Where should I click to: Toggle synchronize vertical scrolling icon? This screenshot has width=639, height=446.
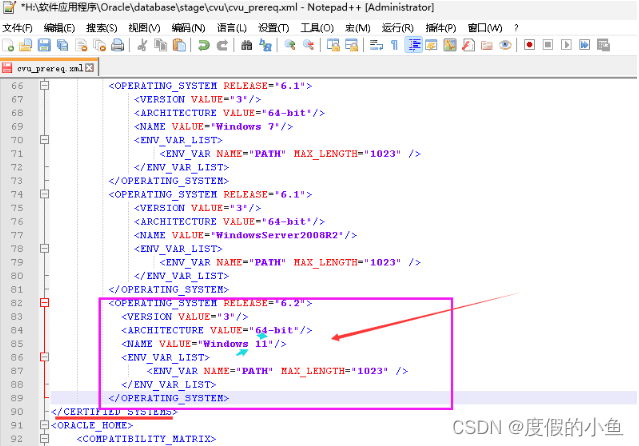point(333,45)
